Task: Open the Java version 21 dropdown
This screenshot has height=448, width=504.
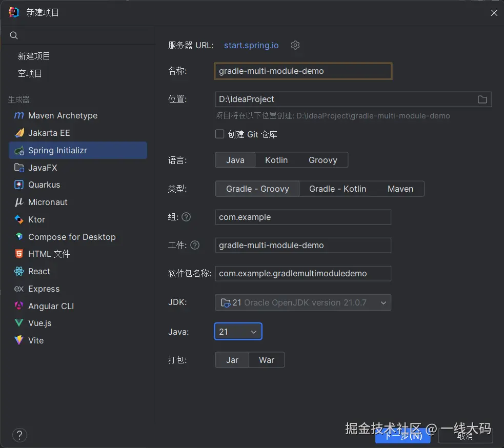Action: click(x=238, y=331)
